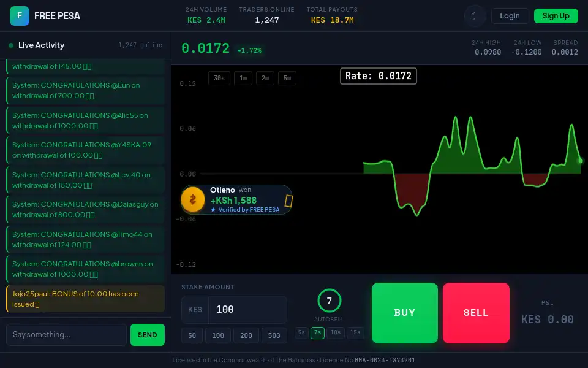Click the TRADERS ONLINE 1,247 stat
588x368 pixels.
(266, 15)
